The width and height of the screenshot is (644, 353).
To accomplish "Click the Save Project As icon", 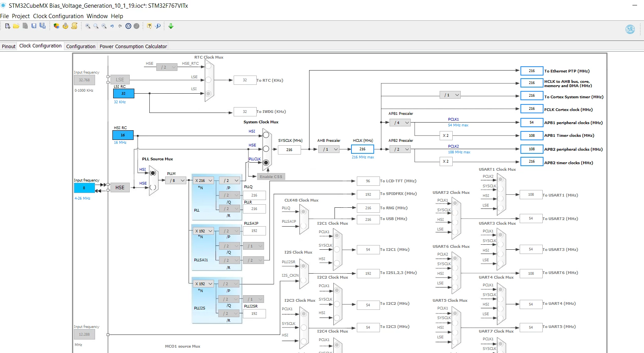I will (x=43, y=26).
